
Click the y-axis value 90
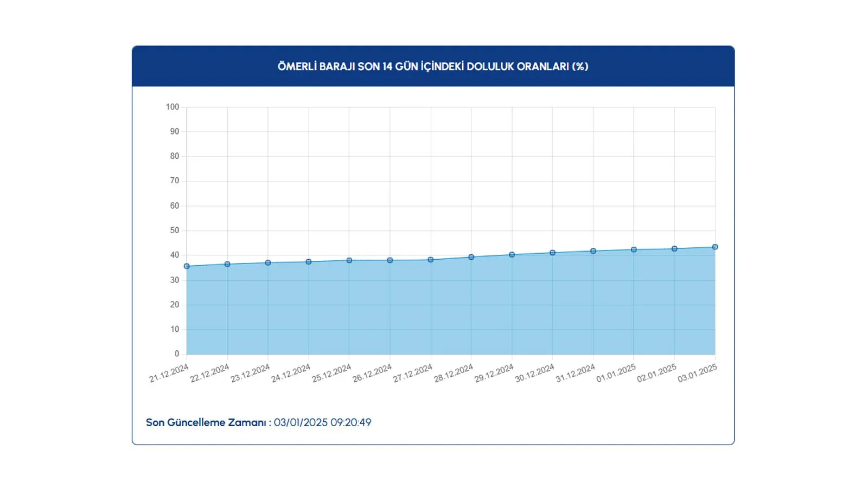click(175, 131)
